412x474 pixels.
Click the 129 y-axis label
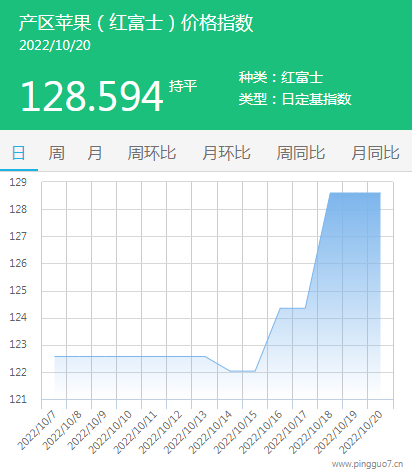[x=18, y=182]
